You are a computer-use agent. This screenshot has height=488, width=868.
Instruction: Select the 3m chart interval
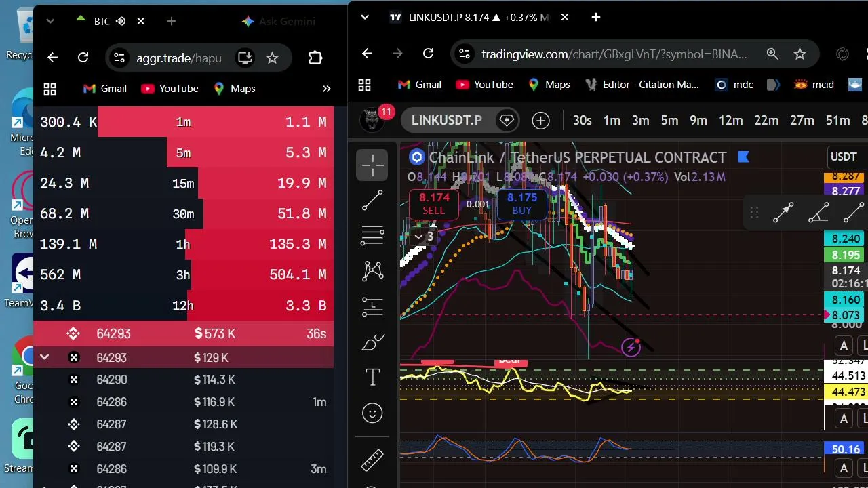(x=641, y=121)
